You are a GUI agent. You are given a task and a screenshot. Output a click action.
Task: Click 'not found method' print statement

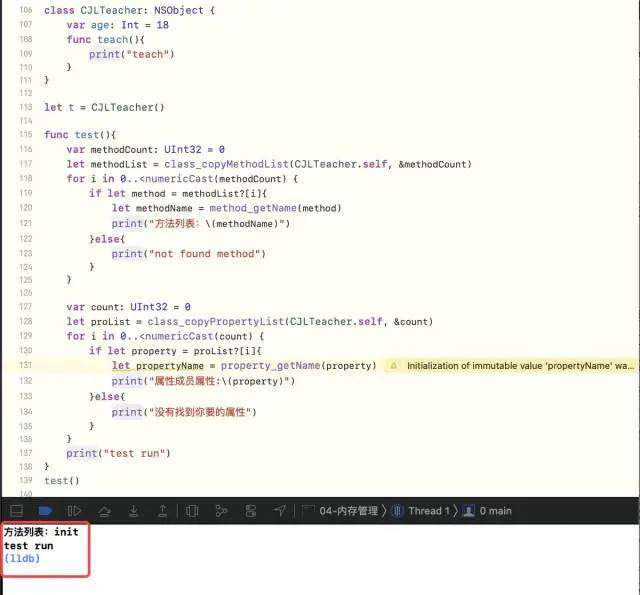click(189, 254)
